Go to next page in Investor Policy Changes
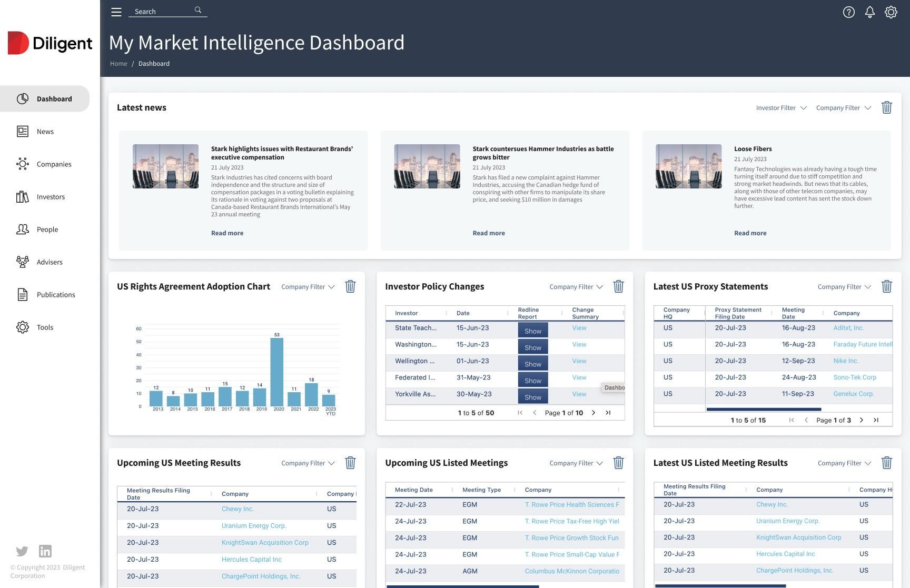 (x=594, y=413)
